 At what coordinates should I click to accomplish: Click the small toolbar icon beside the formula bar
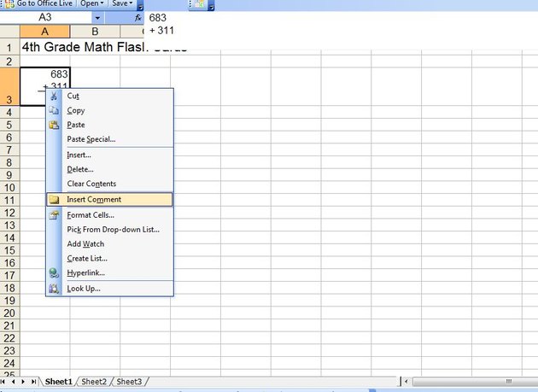[x=199, y=3]
